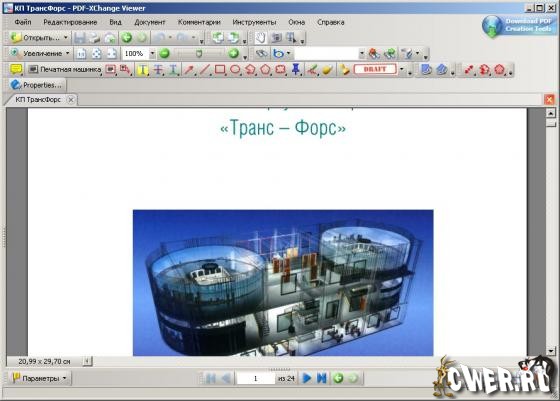Expand the Открыть button dropdown arrow
Viewport: 560px width, 401px height.
click(66, 37)
